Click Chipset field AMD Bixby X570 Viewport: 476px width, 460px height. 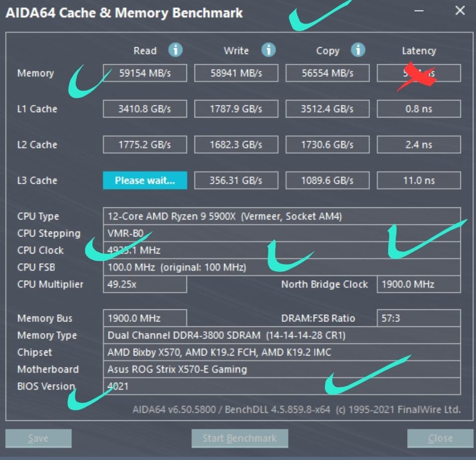coord(282,352)
